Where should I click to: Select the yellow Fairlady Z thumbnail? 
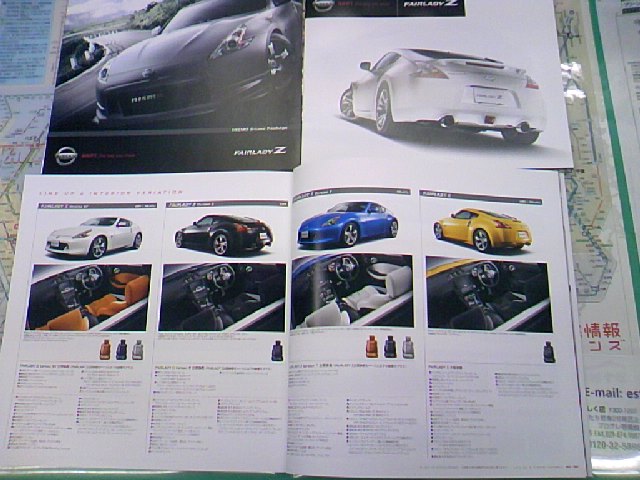(482, 230)
